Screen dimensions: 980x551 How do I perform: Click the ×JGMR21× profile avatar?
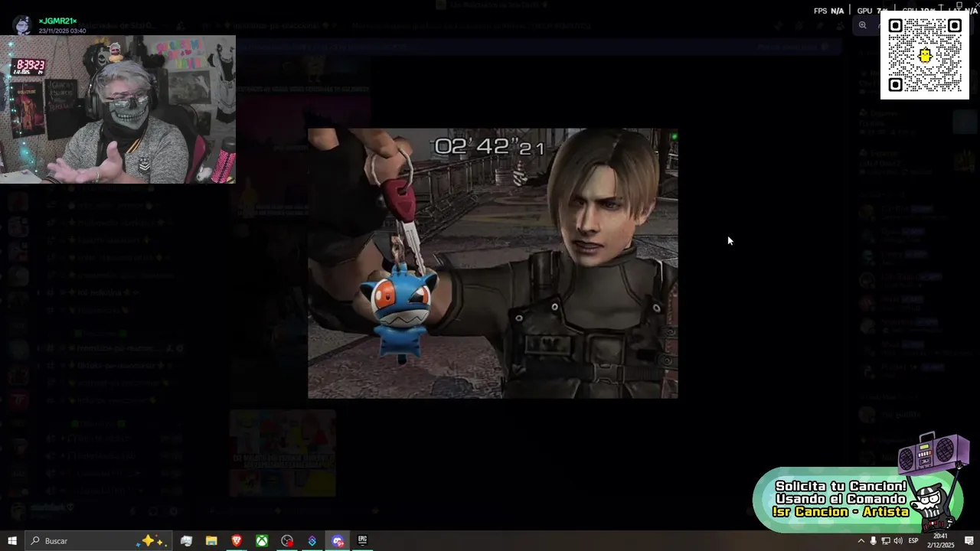point(23,25)
